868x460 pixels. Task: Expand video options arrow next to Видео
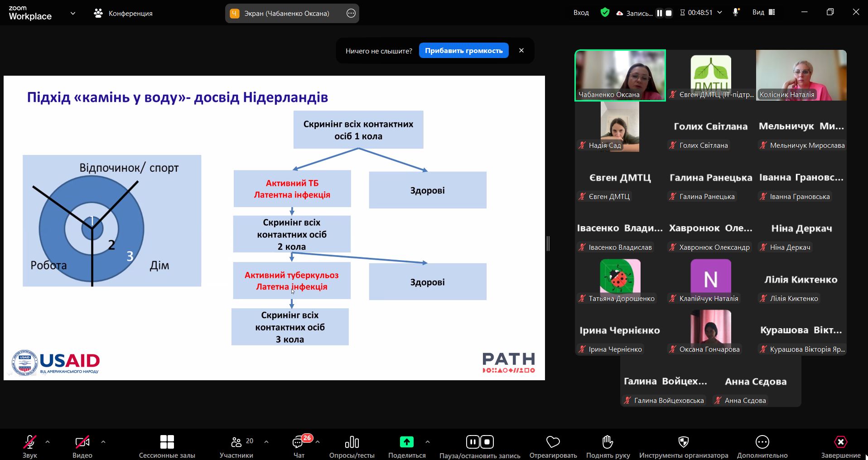click(x=103, y=441)
